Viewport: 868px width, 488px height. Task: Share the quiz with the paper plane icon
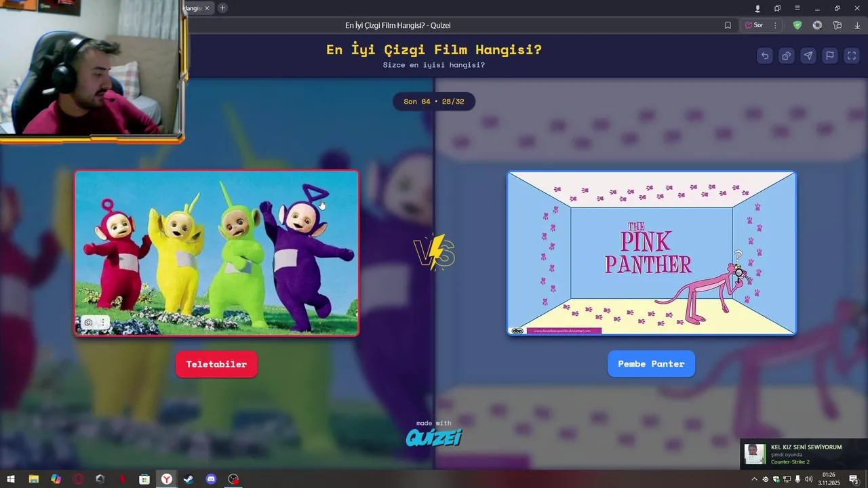(808, 56)
